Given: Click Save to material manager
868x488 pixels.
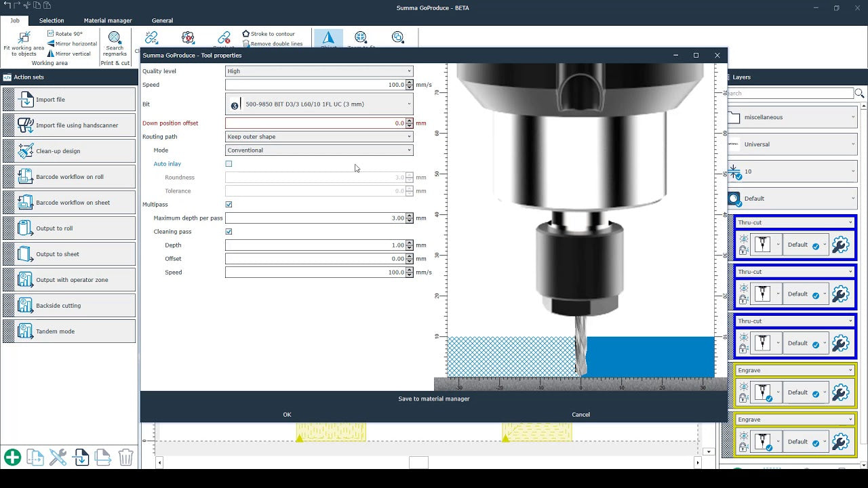Looking at the screenshot, I should pyautogui.click(x=434, y=399).
